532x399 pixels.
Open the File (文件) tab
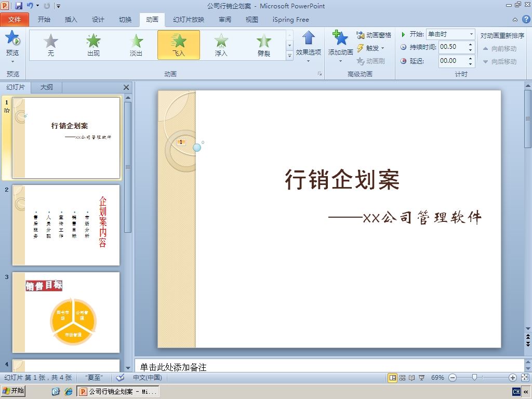click(x=15, y=20)
